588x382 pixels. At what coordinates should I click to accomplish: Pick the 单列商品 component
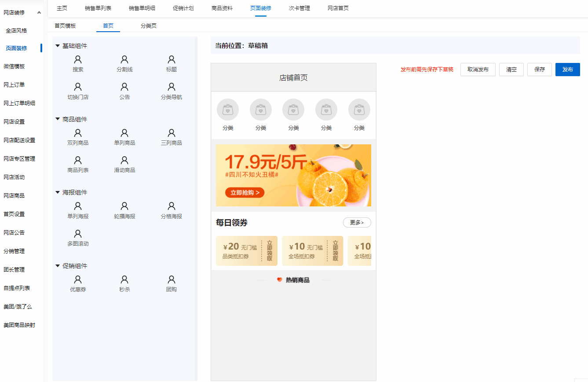coord(124,137)
